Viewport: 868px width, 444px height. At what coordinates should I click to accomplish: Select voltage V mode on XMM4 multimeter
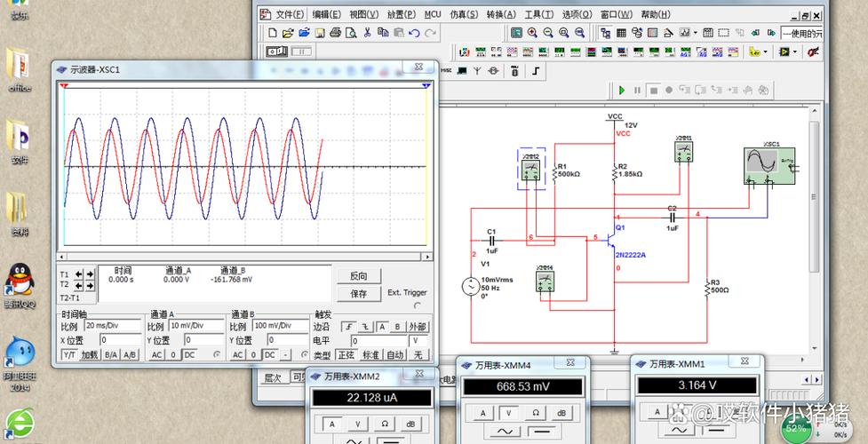click(506, 413)
